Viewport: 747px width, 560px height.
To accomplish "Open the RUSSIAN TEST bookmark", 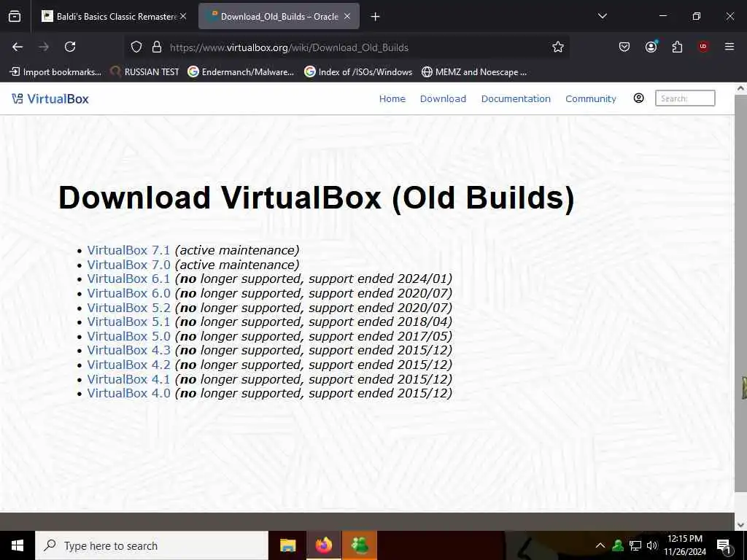I will [145, 72].
